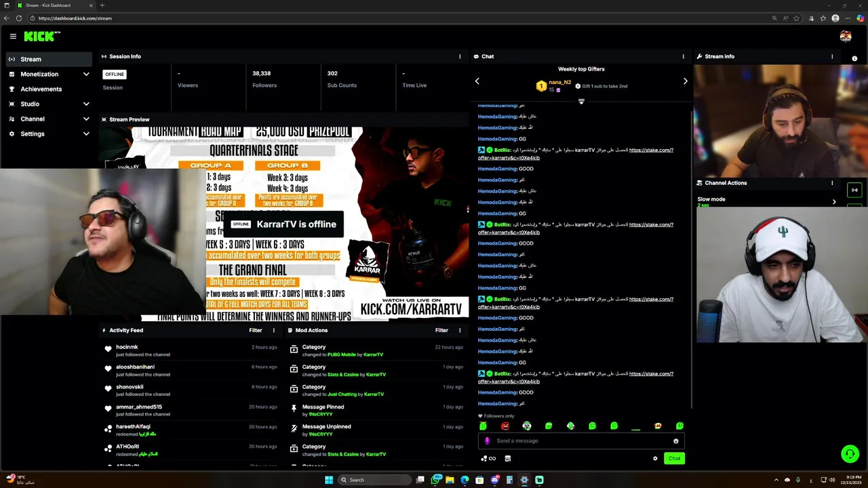Viewport: 868px width, 488px height.
Task: Click the info icon beside Stream info
Action: click(x=854, y=59)
